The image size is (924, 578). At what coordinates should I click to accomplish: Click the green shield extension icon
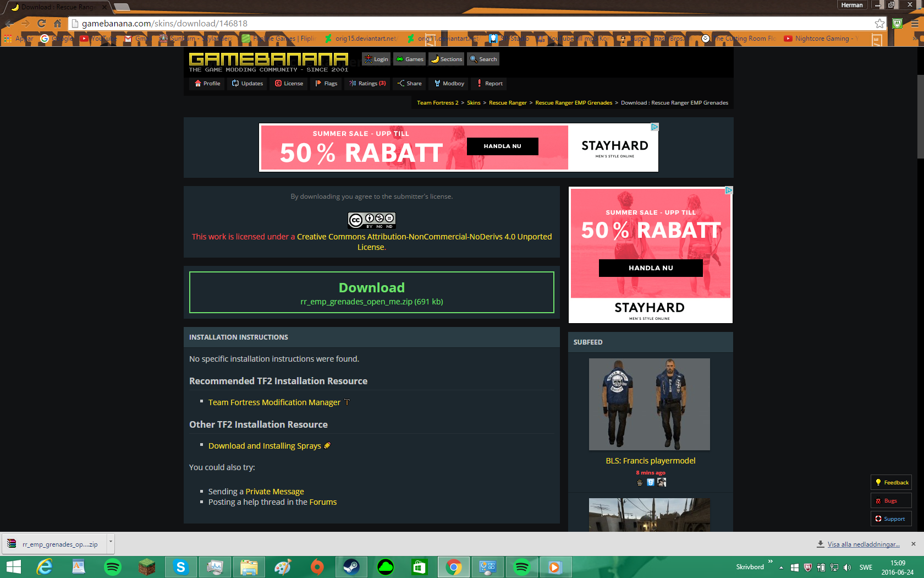[898, 24]
